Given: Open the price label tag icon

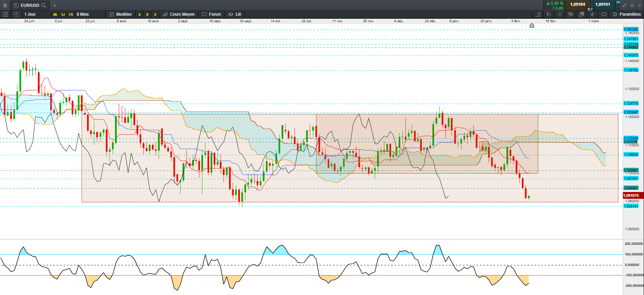Looking at the screenshot, I should coord(603,14).
